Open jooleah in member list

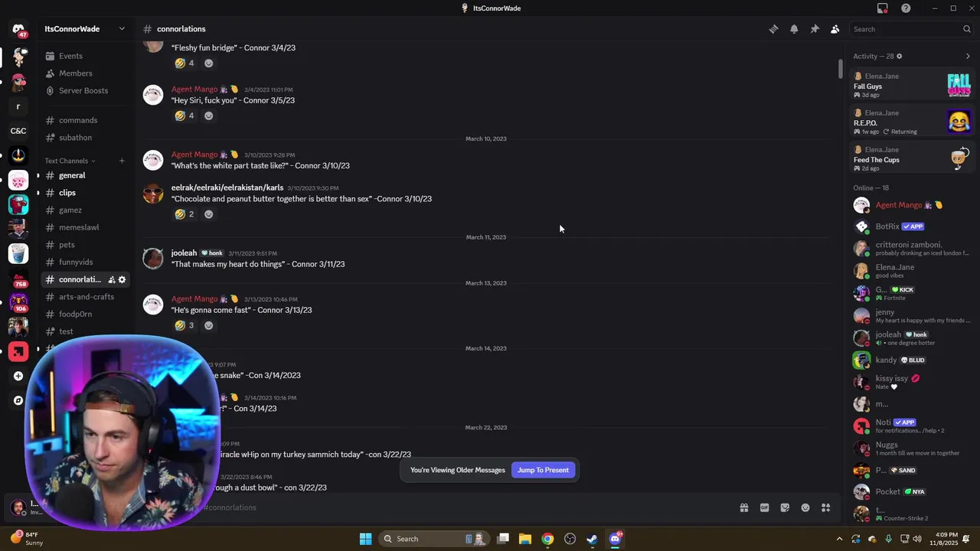pyautogui.click(x=912, y=337)
